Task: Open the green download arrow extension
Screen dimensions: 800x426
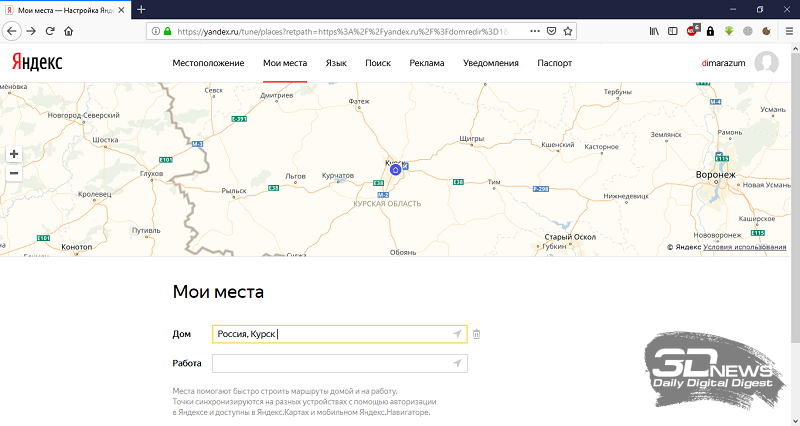Action: pos(729,31)
